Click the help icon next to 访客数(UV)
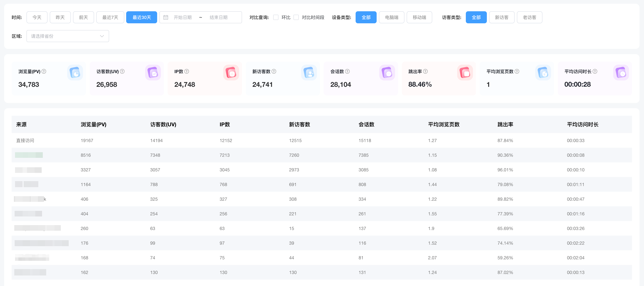Image resolution: width=644 pixels, height=286 pixels. pos(122,71)
